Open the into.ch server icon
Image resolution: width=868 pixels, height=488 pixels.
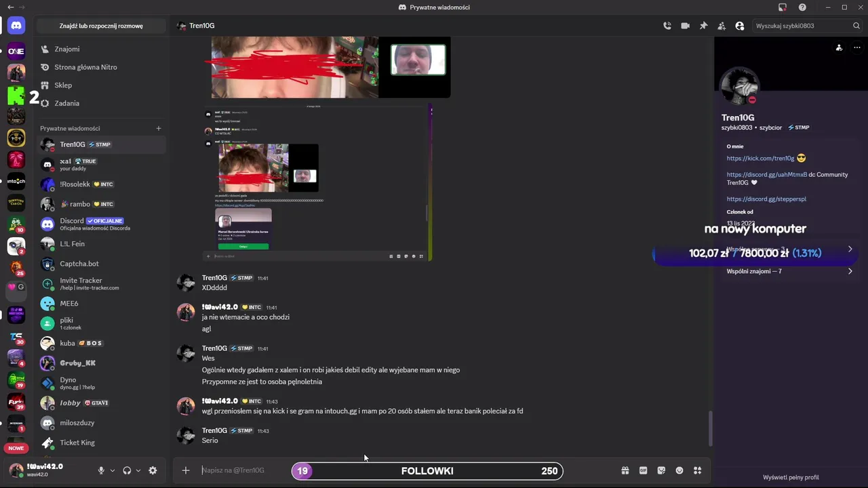16,182
